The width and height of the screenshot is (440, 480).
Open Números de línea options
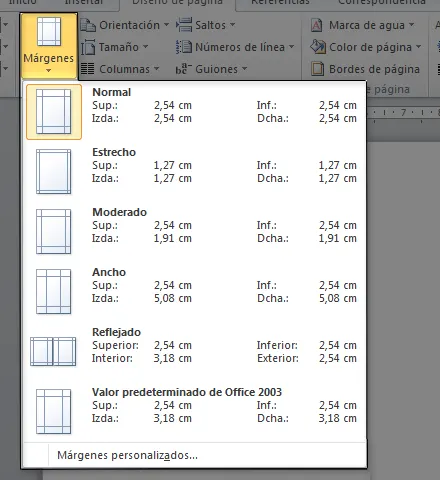point(235,47)
